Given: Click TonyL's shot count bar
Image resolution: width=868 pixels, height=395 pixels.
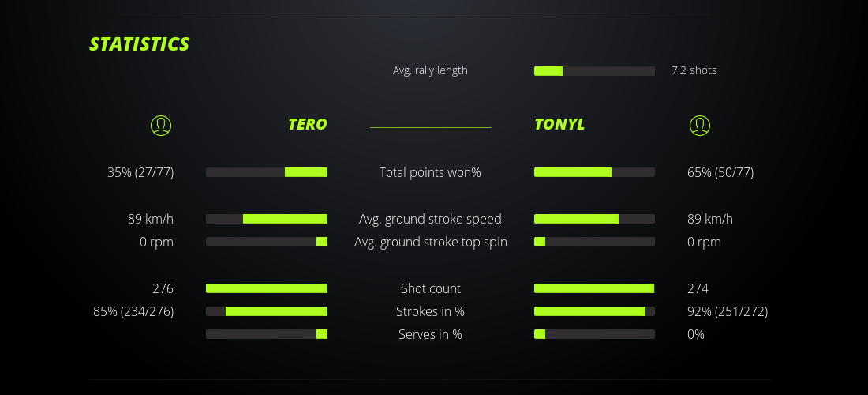Looking at the screenshot, I should point(594,288).
